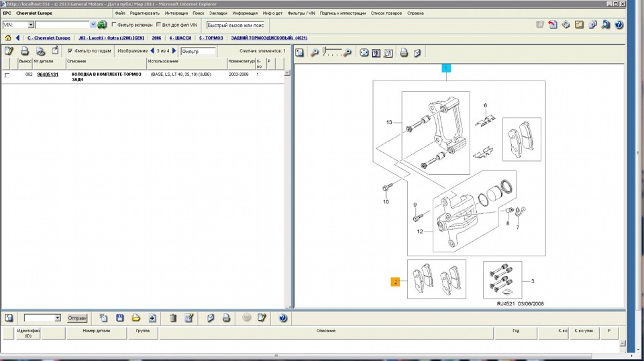Image resolution: width=644 pixels, height=361 pixels.
Task: Print the illustration via its printer icon
Action: 404,52
